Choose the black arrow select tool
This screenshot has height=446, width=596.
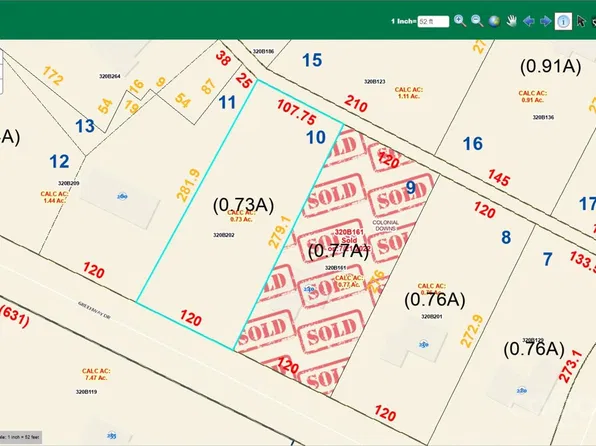(x=581, y=21)
